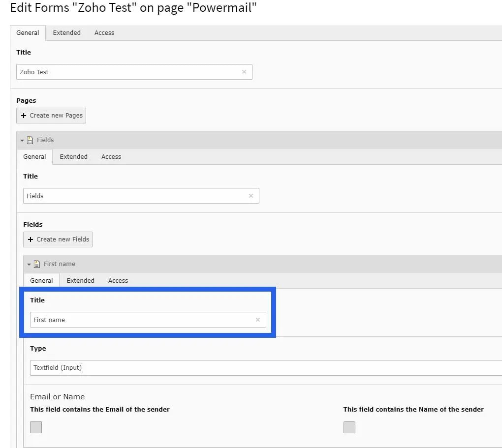Open Access tab of Fields page

tap(111, 157)
